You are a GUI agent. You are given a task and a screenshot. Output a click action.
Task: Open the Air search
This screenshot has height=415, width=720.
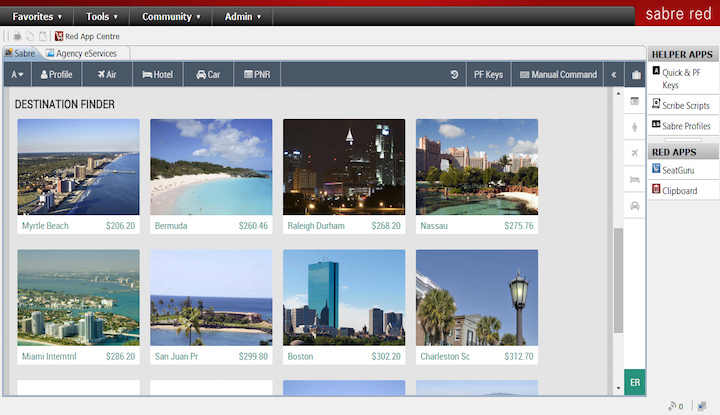tap(107, 74)
